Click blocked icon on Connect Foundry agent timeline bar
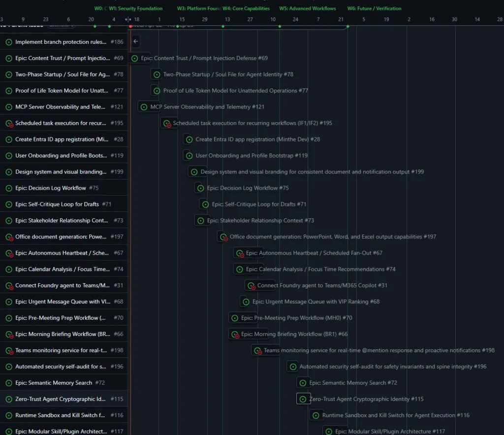The image size is (504, 435). pos(252,286)
